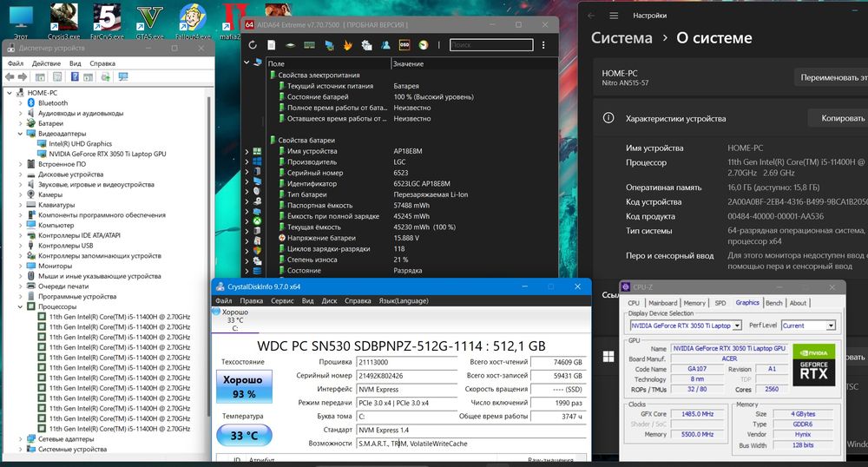Click the blue Help icon in Device Manager
868x467 pixels.
75,77
